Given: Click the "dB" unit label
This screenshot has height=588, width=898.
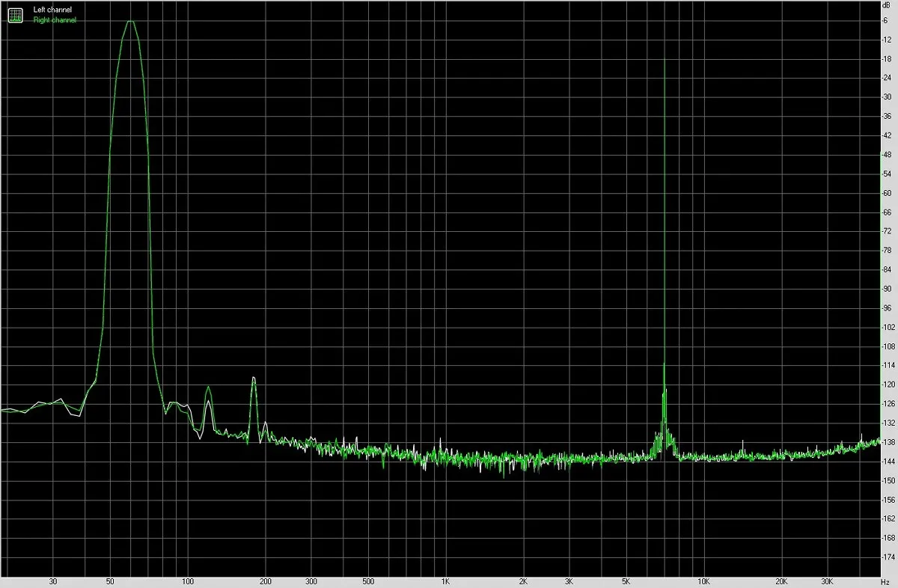Looking at the screenshot, I should pos(888,6).
